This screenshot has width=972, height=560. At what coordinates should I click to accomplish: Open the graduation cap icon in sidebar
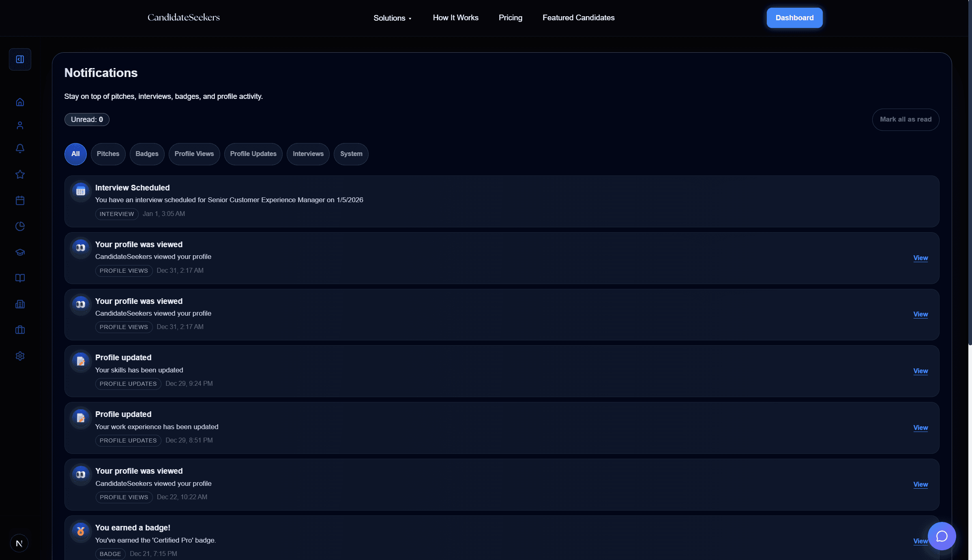point(20,252)
